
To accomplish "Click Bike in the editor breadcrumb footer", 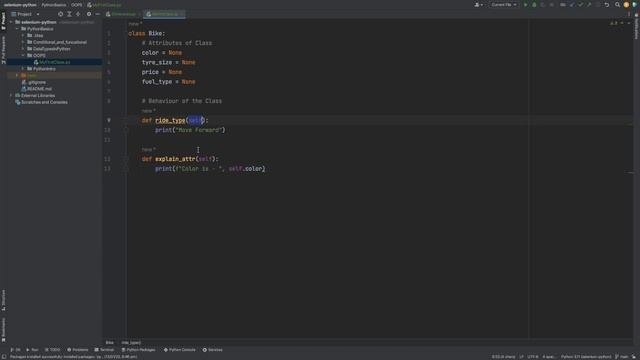I will 109,342.
